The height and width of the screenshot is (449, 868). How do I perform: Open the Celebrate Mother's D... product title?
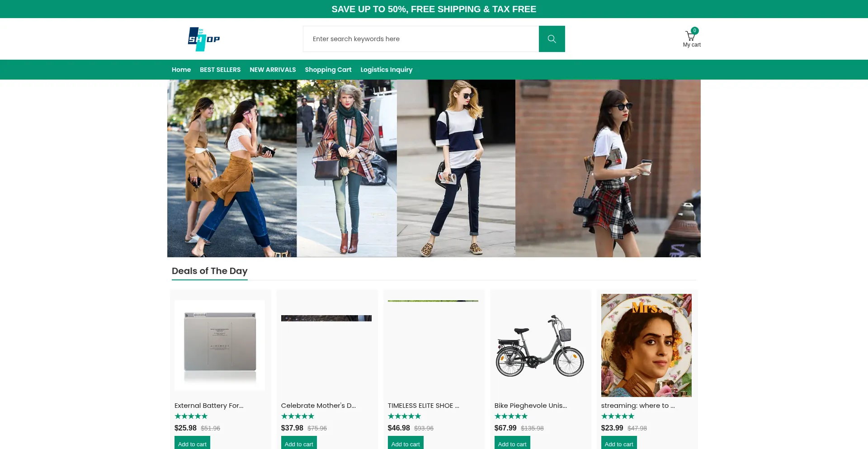[318, 406]
